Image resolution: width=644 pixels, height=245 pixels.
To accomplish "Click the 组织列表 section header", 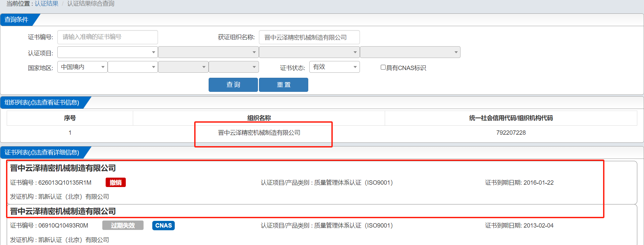I will coord(42,103).
